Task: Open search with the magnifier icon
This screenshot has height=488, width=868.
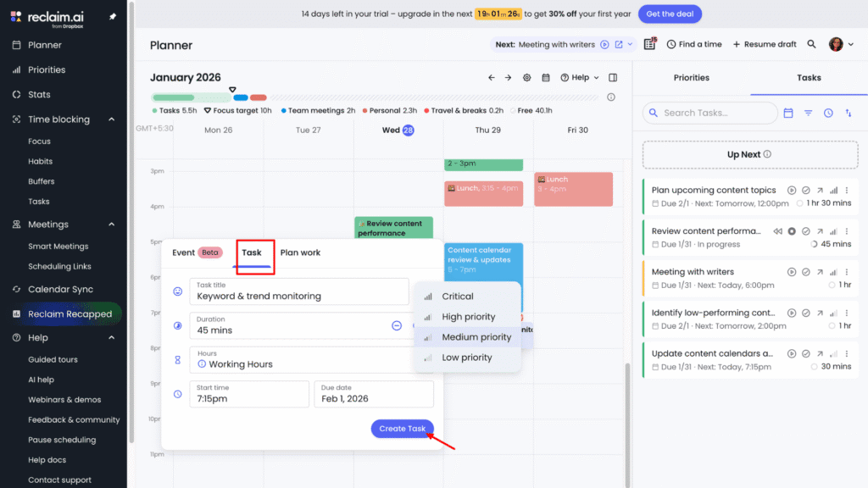Action: [x=811, y=44]
